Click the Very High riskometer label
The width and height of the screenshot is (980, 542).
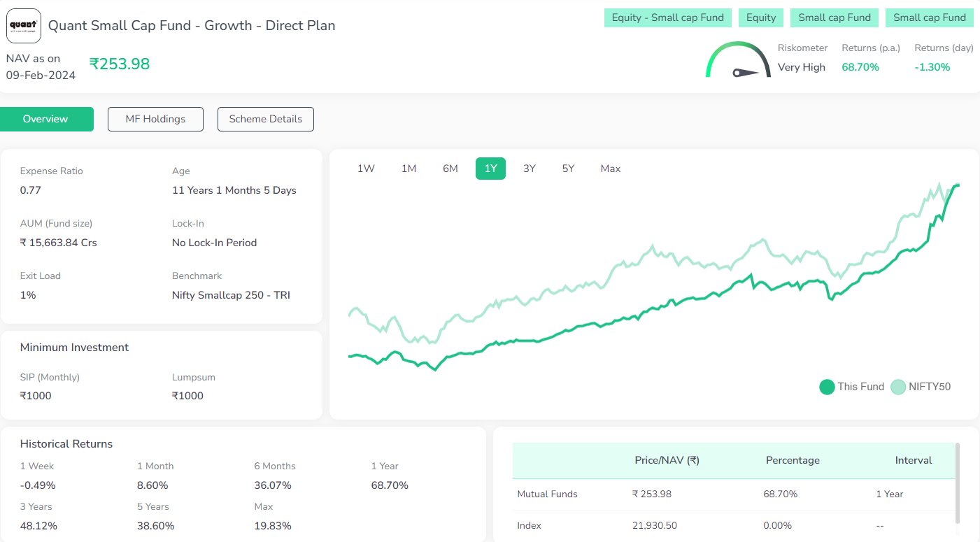click(802, 67)
